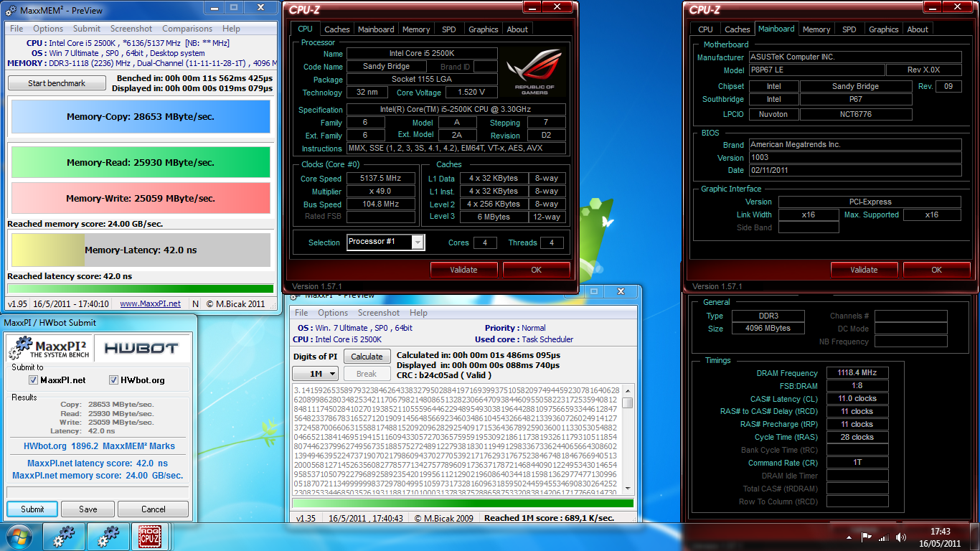
Task: Toggle the HWbot.org submit checkbox
Action: click(113, 380)
